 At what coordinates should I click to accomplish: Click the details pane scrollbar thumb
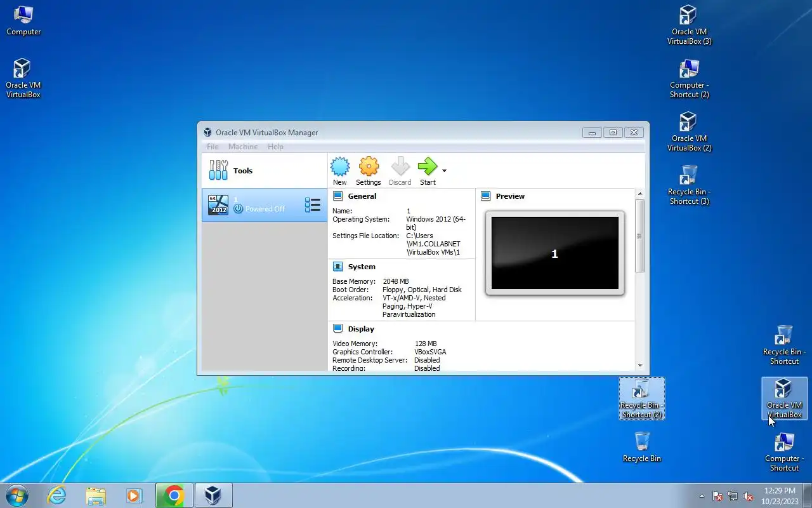coord(639,236)
